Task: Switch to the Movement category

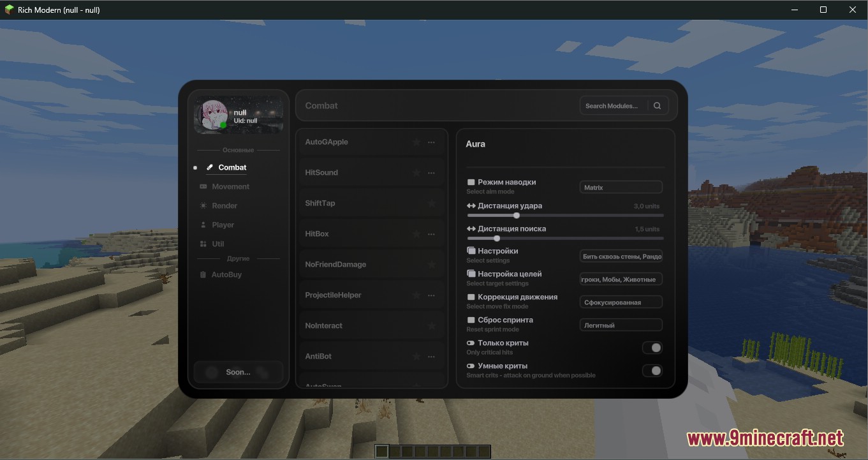Action: (x=230, y=187)
